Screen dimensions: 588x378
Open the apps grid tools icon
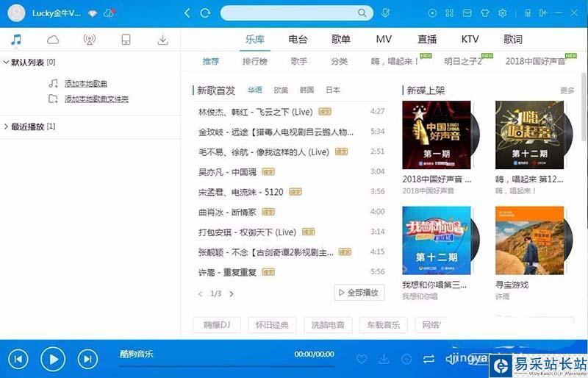coord(449,13)
